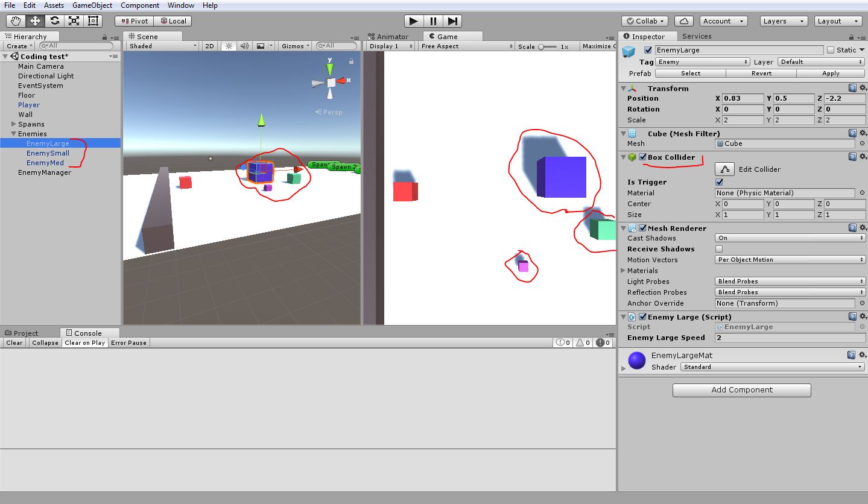Image resolution: width=868 pixels, height=504 pixels.
Task: Click the orientation gizmo cube
Action: point(331,83)
